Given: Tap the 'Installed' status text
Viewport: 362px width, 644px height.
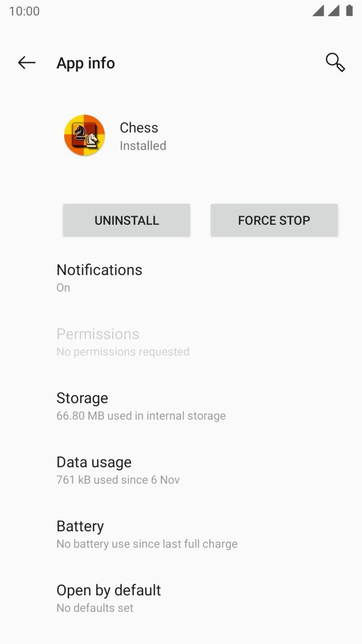Looking at the screenshot, I should coord(143,146).
